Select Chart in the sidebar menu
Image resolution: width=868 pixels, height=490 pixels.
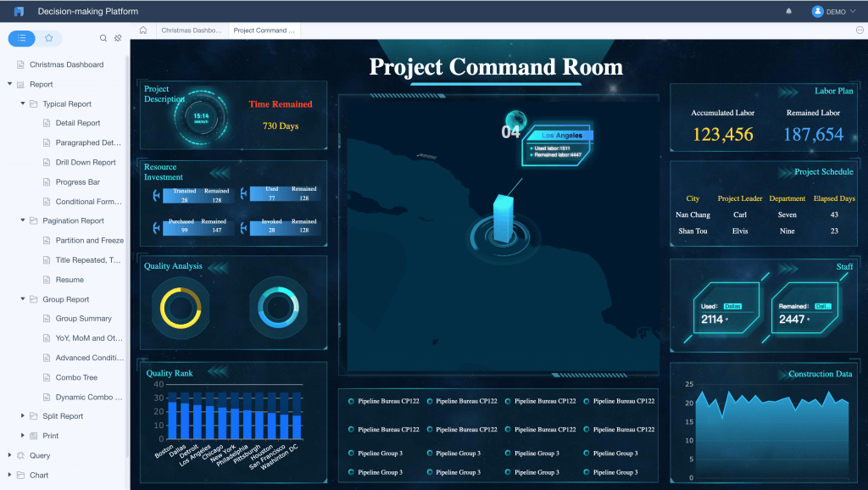coord(40,475)
